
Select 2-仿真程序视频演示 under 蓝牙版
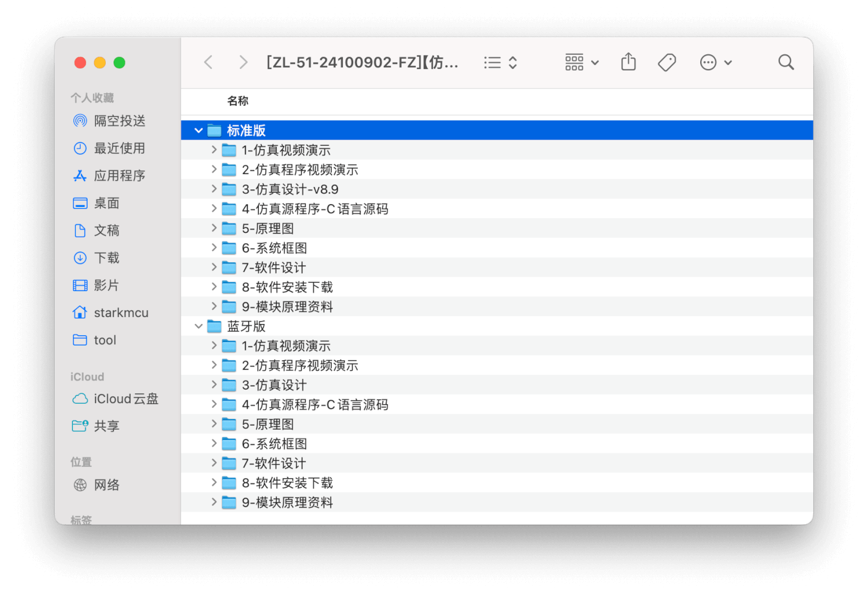(497, 365)
